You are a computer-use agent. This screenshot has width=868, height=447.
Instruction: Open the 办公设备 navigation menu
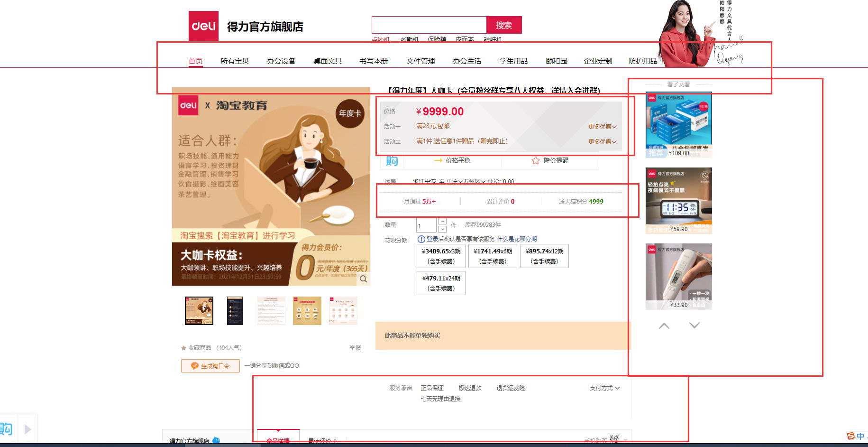281,61
